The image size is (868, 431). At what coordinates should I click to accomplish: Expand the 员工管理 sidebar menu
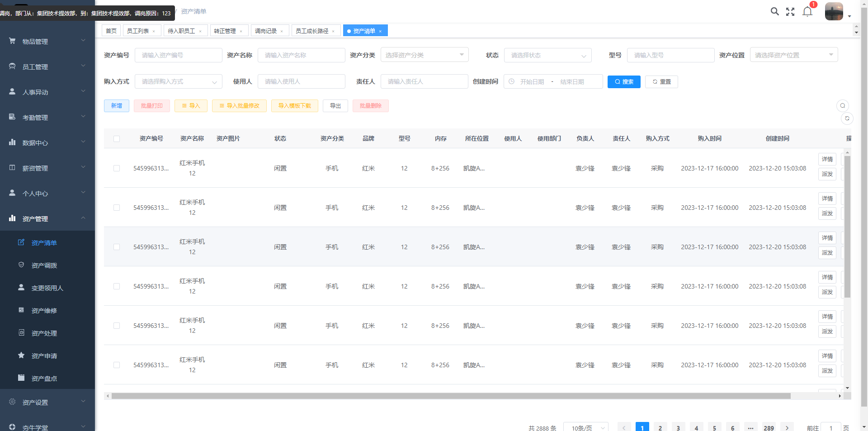click(47, 67)
